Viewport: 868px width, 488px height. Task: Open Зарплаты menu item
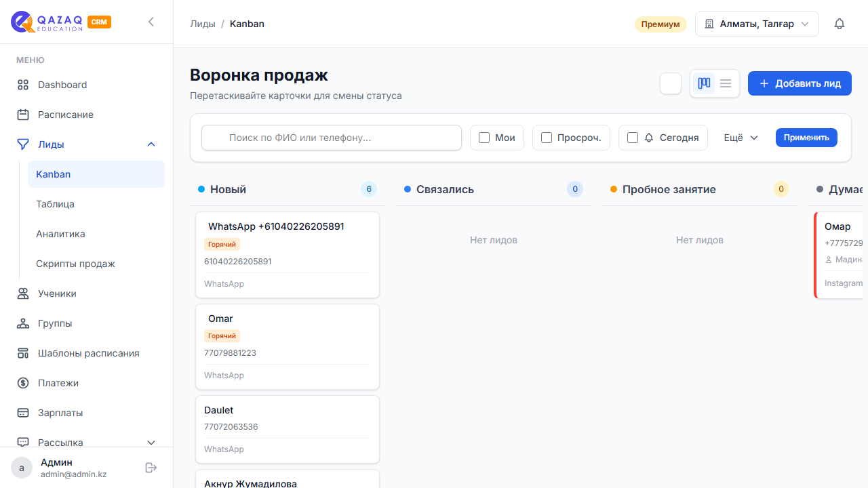[x=87, y=413]
